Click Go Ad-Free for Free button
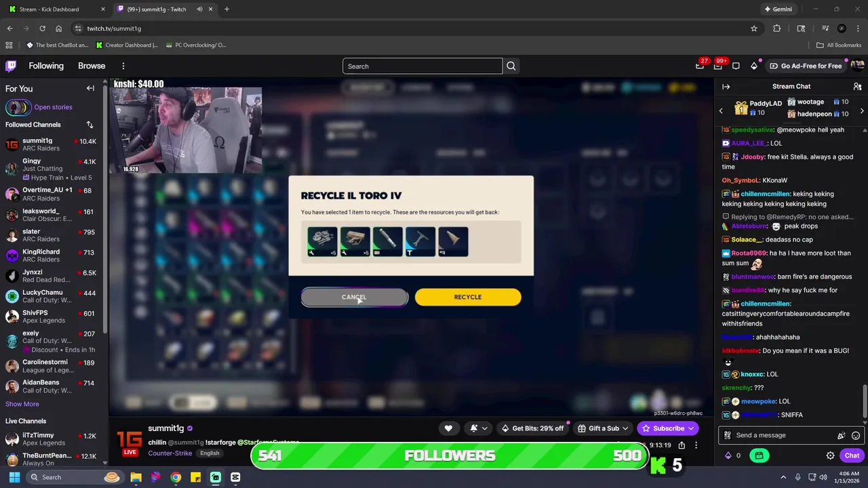 (806, 66)
